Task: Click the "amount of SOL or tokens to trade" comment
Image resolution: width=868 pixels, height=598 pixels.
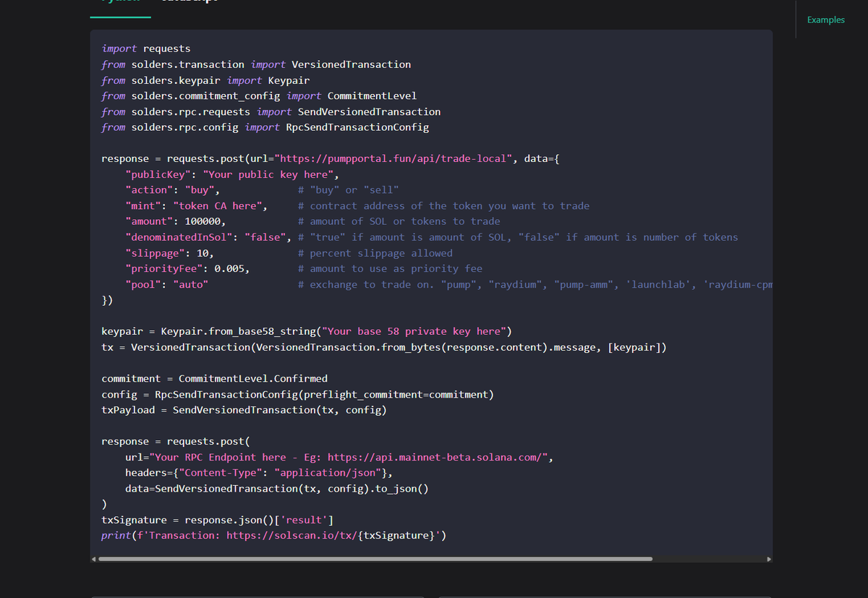Action: [399, 222]
